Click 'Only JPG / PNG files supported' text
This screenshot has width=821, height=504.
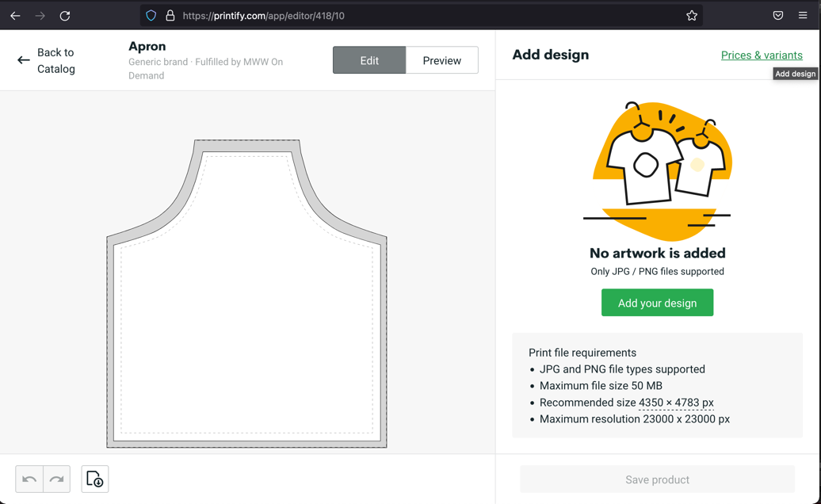(x=657, y=271)
